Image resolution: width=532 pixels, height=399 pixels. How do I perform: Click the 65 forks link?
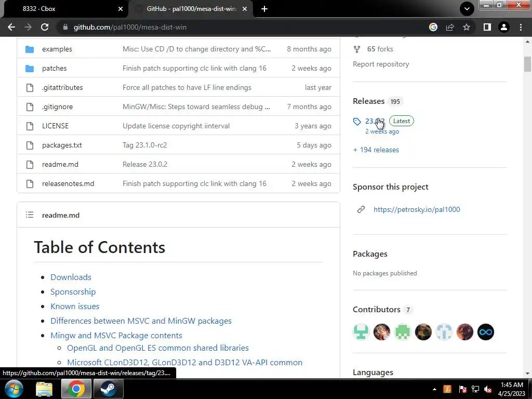pos(380,49)
